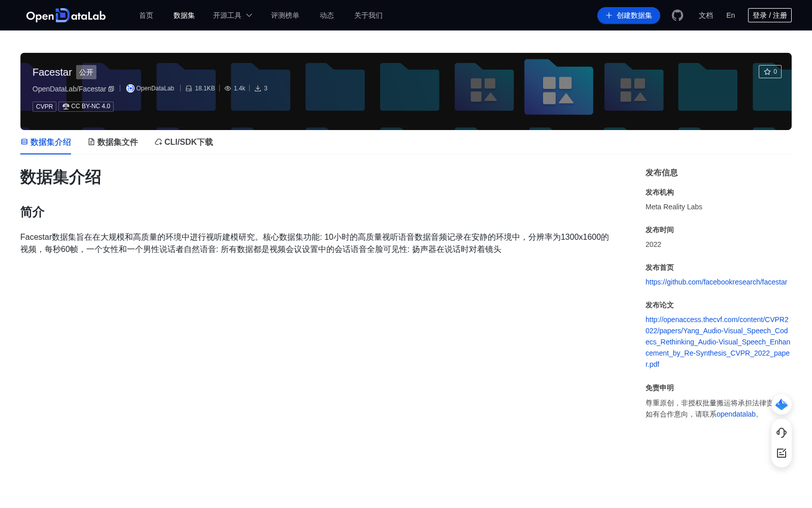Expand the 开源工具 dropdown menu
The height and width of the screenshot is (508, 812).
[x=232, y=15]
